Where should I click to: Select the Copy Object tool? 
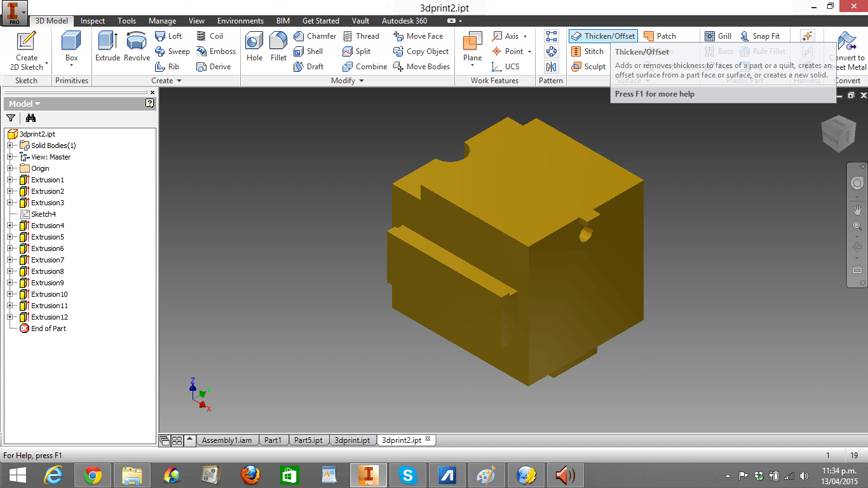(x=421, y=51)
